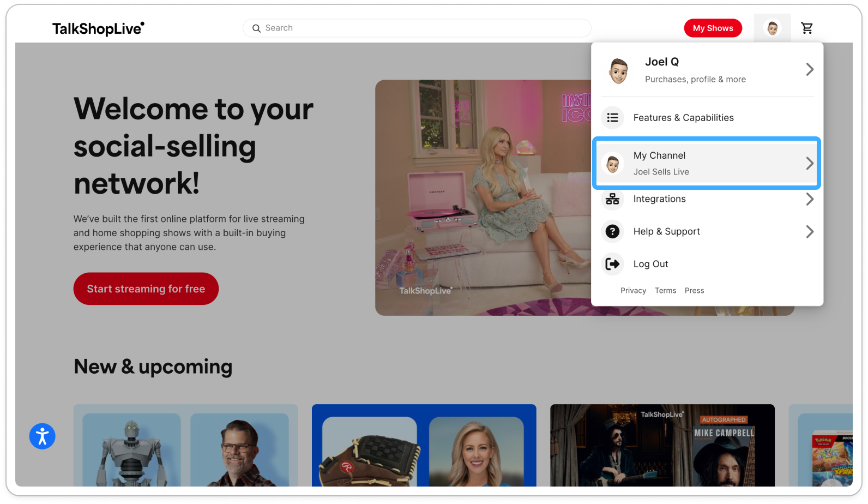Click the user avatar in the header
Image resolution: width=868 pixels, height=504 pixels.
pyautogui.click(x=772, y=28)
